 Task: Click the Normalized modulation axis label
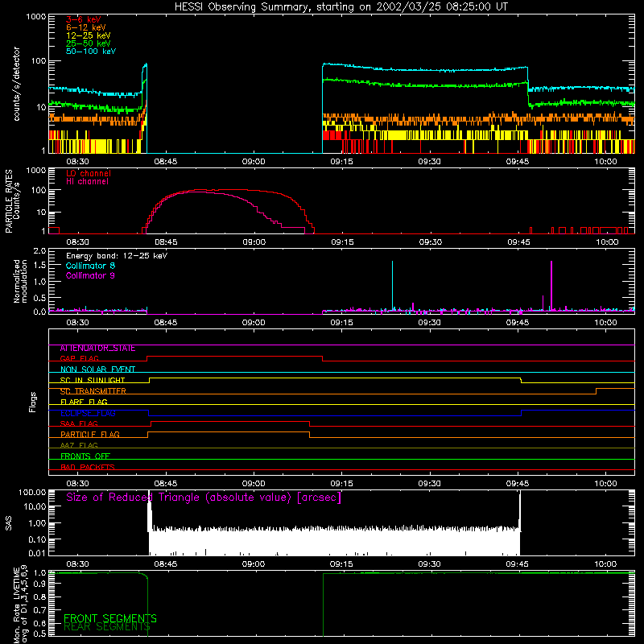click(x=20, y=281)
